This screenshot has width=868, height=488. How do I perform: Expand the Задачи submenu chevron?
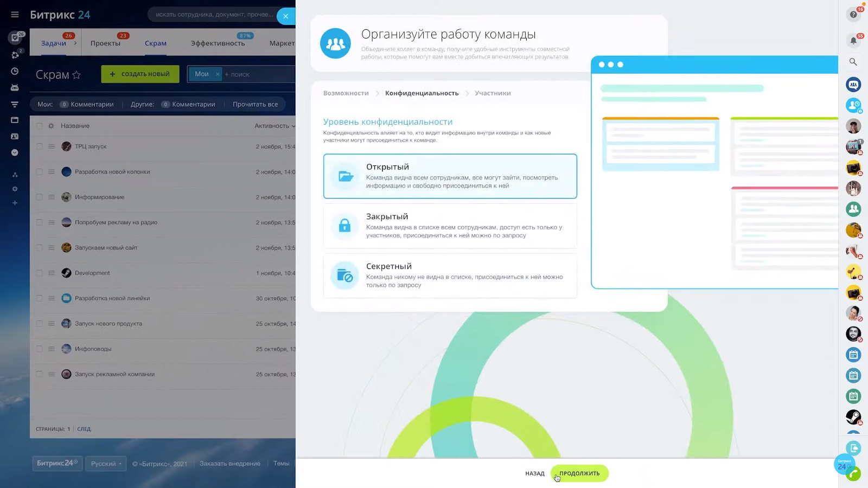(75, 43)
